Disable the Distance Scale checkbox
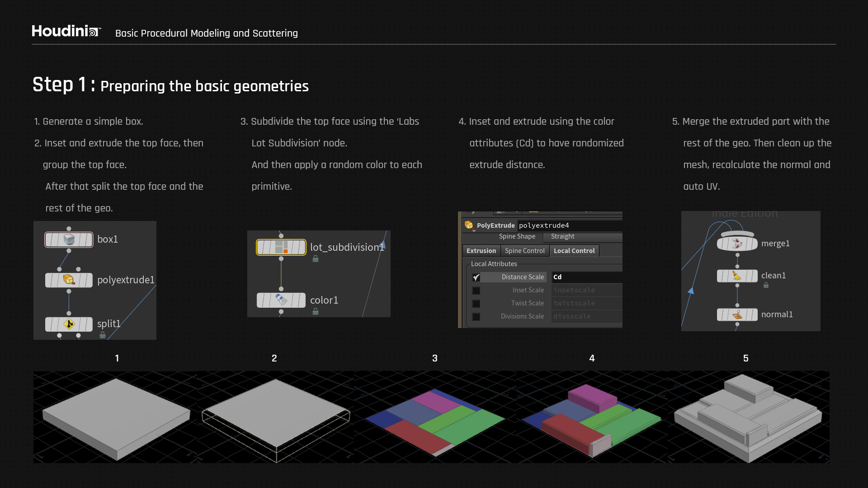Screen dimensions: 868x488 [476, 277]
